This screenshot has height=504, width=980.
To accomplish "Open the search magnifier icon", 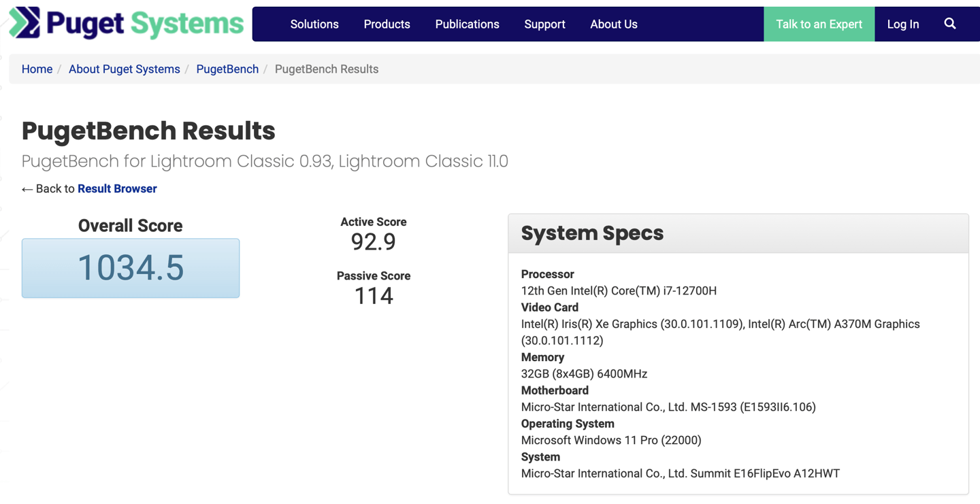I will point(950,24).
